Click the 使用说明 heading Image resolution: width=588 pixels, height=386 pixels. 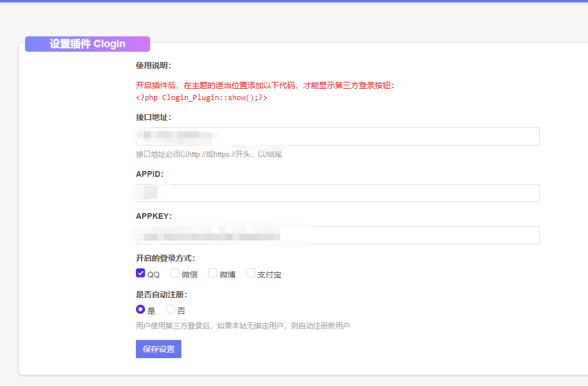pos(152,65)
